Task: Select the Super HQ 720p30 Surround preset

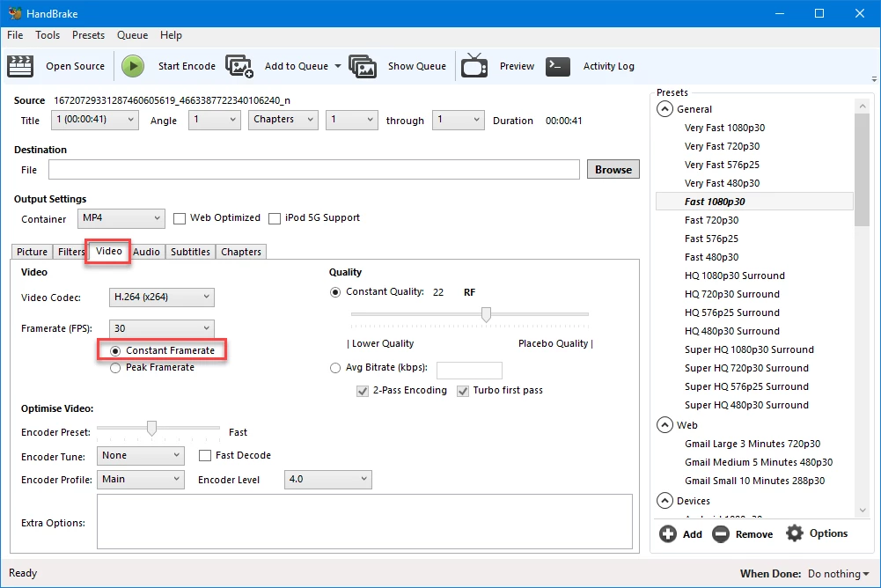Action: point(746,368)
